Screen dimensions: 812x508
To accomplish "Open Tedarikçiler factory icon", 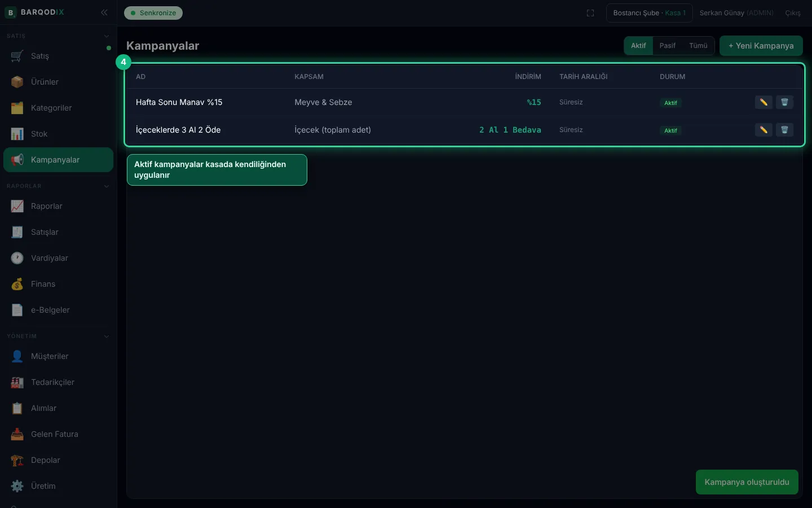I will [17, 382].
